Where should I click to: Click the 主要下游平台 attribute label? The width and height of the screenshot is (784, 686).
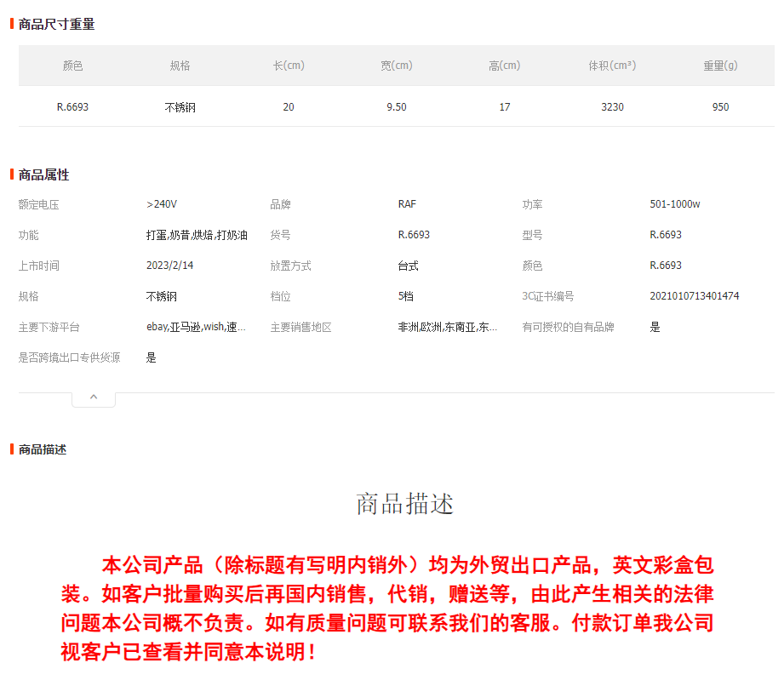[49, 327]
